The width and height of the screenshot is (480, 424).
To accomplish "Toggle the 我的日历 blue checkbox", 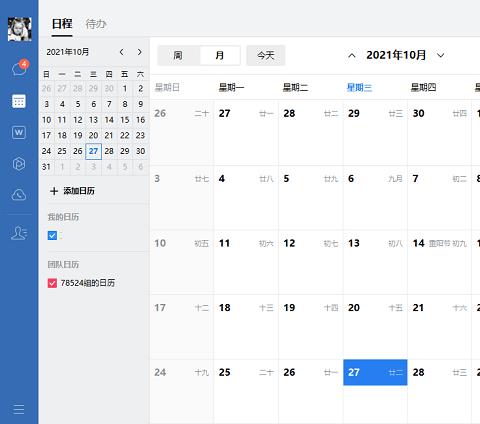I will click(x=52, y=236).
